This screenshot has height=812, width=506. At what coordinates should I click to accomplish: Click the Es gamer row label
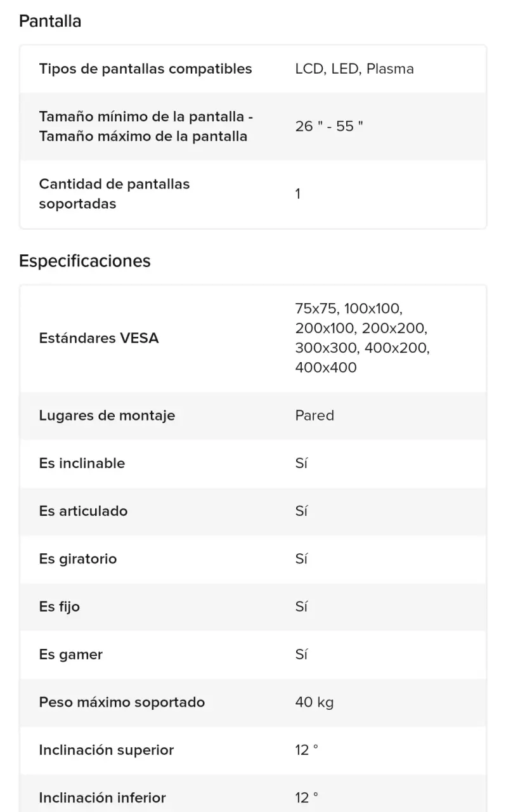(70, 655)
